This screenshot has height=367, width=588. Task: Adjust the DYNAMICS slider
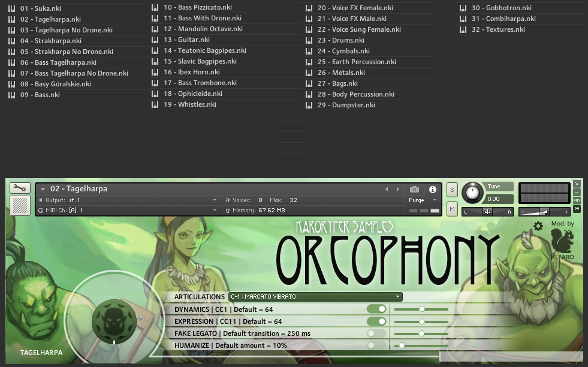421,309
